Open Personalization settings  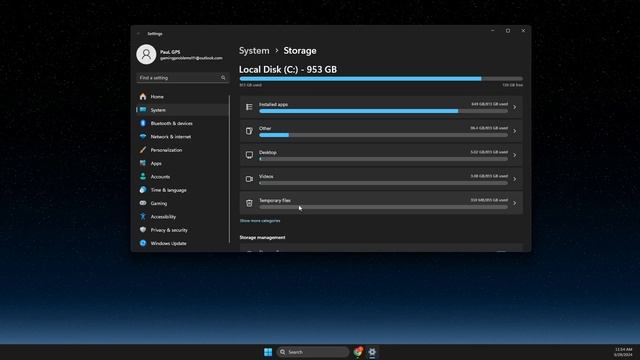coord(182,150)
